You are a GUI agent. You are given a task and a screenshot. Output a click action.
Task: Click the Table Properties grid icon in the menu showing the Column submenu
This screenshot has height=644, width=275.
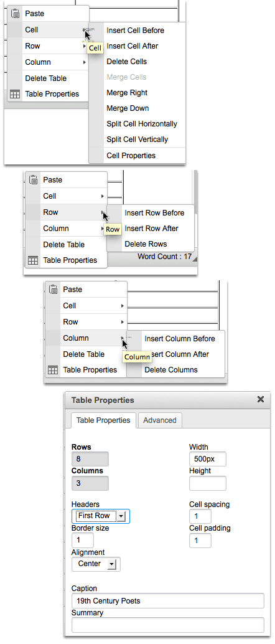[x=52, y=370]
